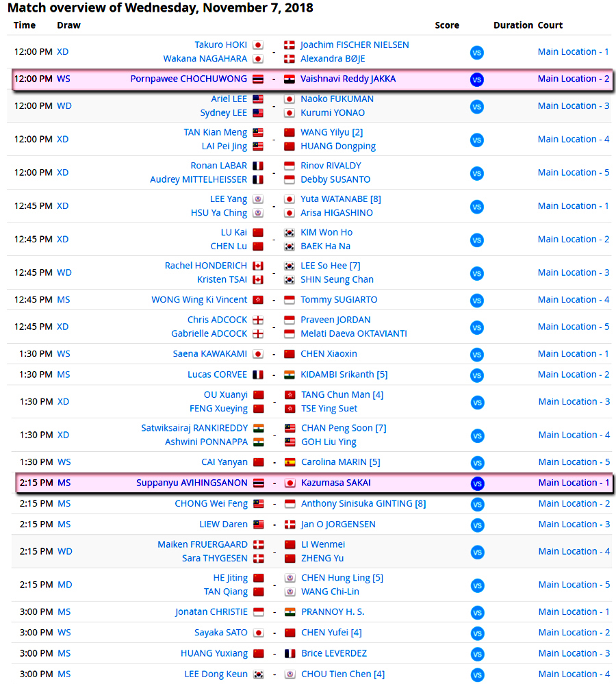Click VS icon for Corvee versus Kidambi match
616x684 pixels.
477,375
